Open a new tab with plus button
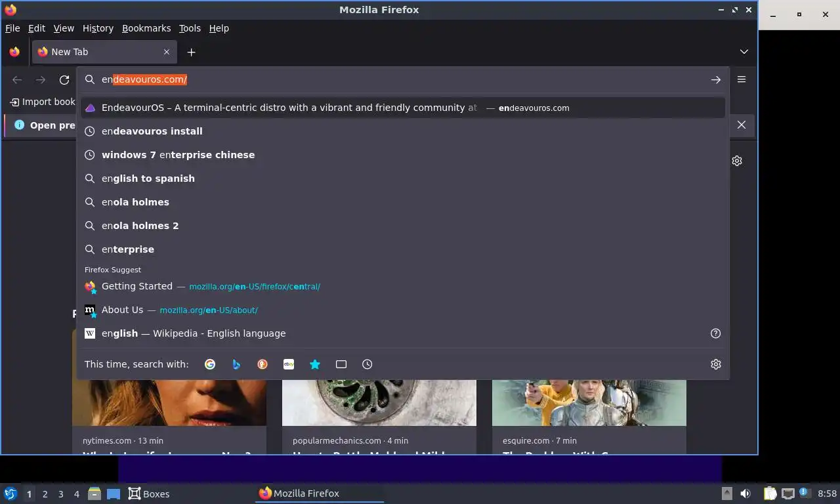The image size is (840, 504). [191, 52]
